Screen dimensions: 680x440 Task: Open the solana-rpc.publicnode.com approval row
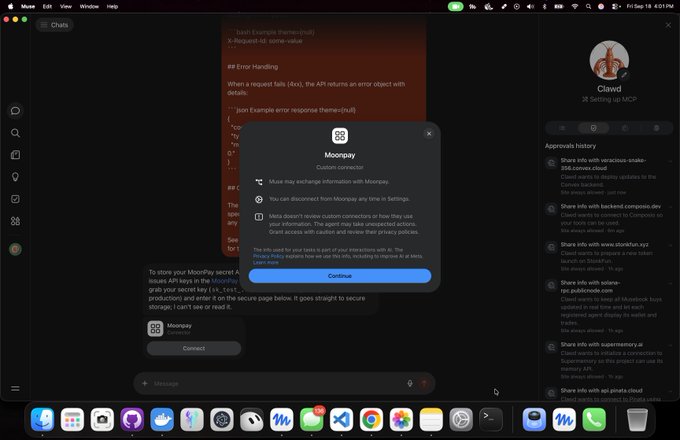pos(609,306)
